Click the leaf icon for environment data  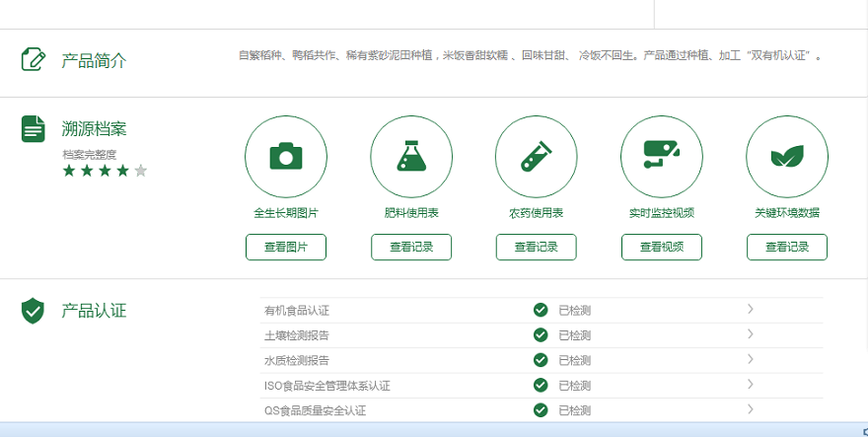coord(787,157)
